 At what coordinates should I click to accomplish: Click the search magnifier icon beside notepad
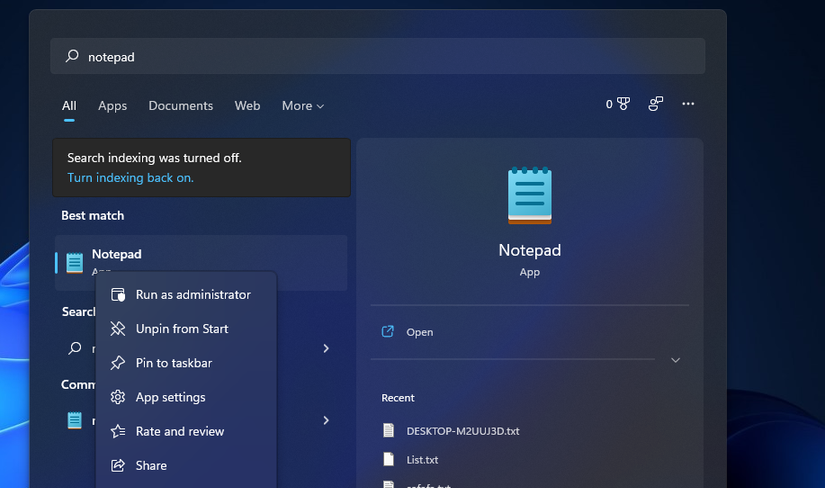(x=72, y=56)
